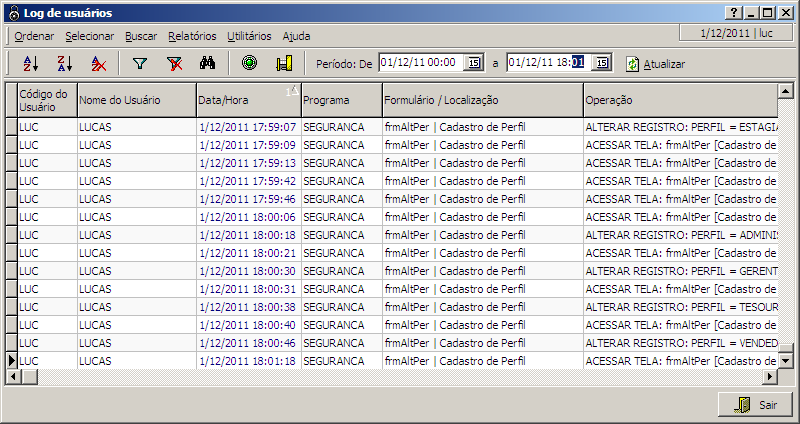
Task: Click the Sair exit button
Action: click(x=756, y=405)
